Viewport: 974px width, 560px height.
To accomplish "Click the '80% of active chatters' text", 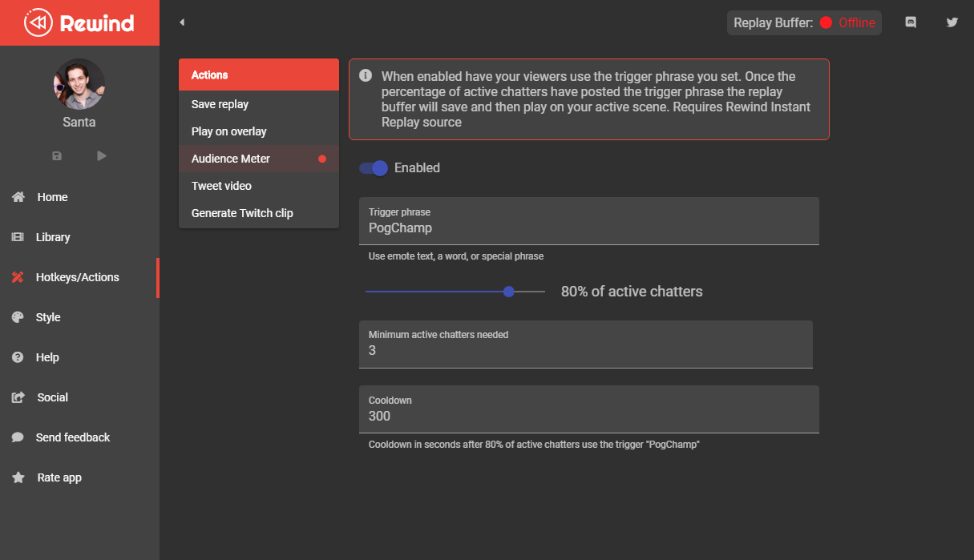I will point(632,292).
